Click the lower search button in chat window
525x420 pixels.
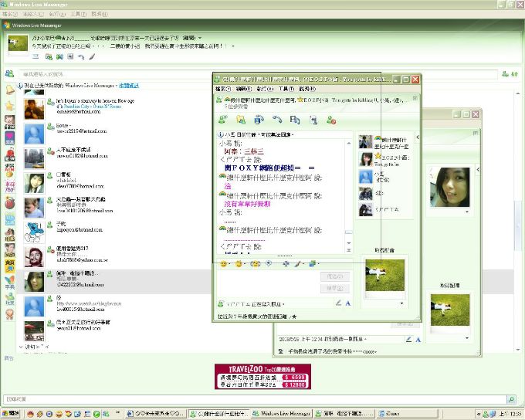(x=335, y=289)
